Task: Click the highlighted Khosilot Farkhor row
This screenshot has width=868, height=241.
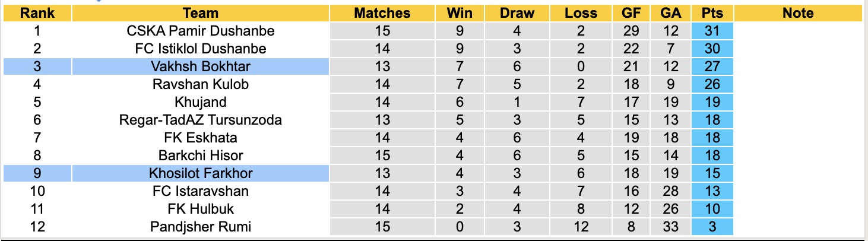Action: coord(201,173)
